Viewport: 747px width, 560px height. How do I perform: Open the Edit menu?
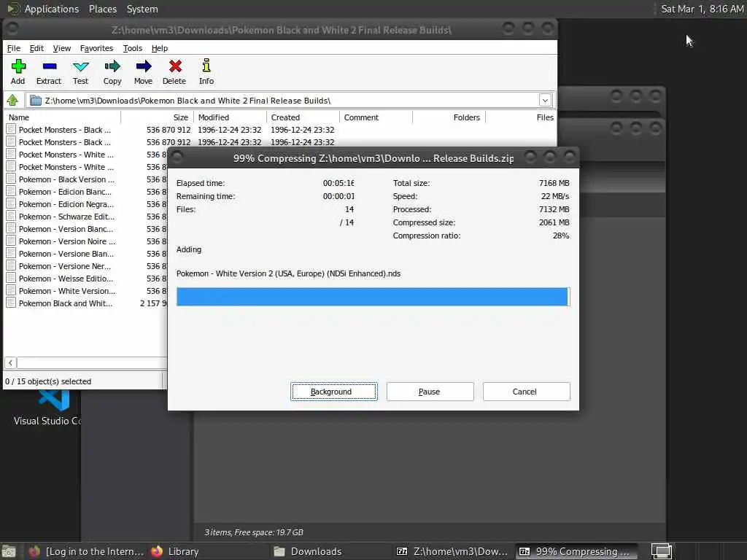tap(36, 48)
